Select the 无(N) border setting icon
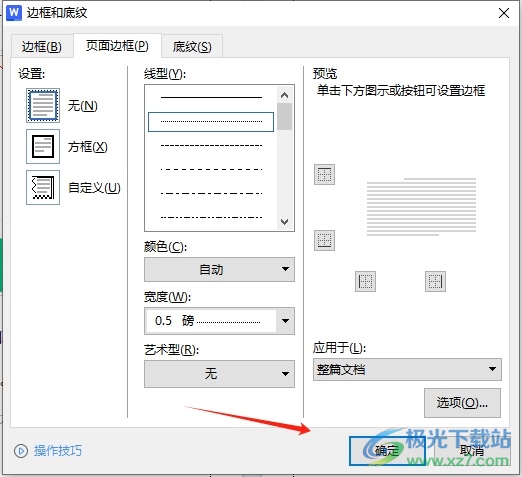 [43, 106]
